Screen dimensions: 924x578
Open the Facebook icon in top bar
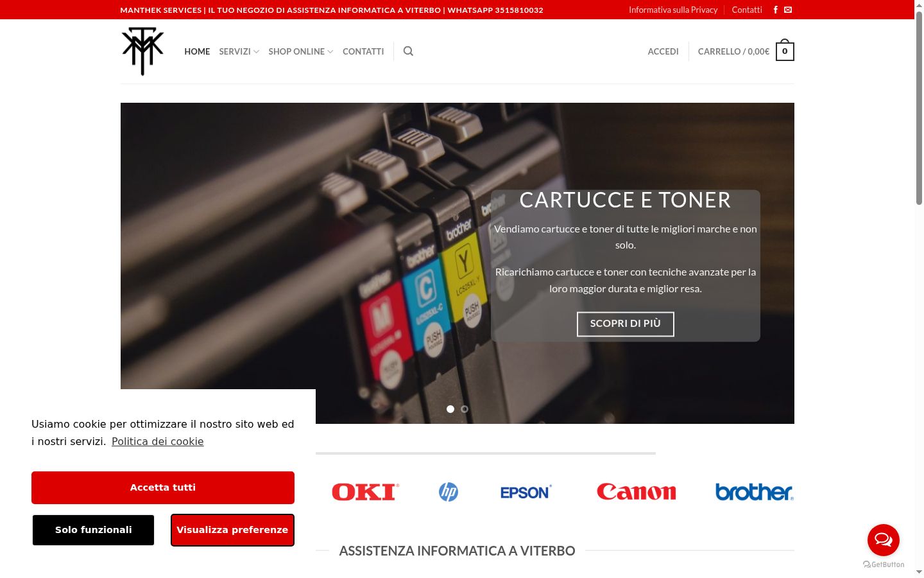pos(775,10)
